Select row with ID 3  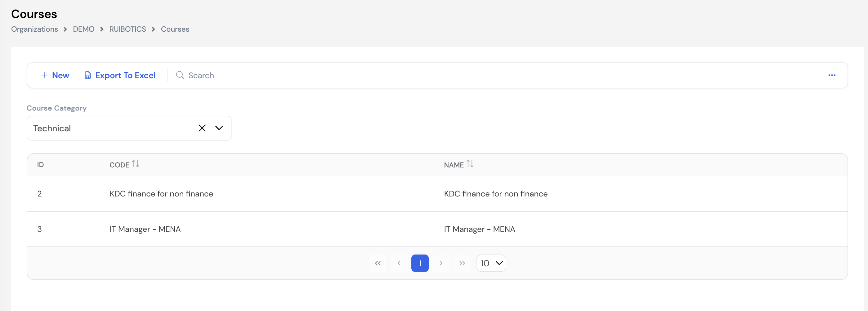pos(437,229)
